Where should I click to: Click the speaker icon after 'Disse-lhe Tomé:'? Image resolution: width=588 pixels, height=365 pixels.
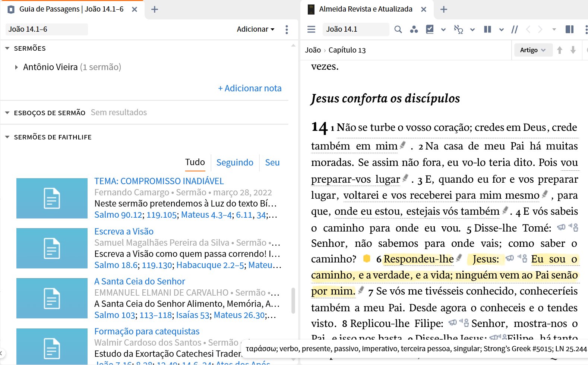pyautogui.click(x=561, y=227)
